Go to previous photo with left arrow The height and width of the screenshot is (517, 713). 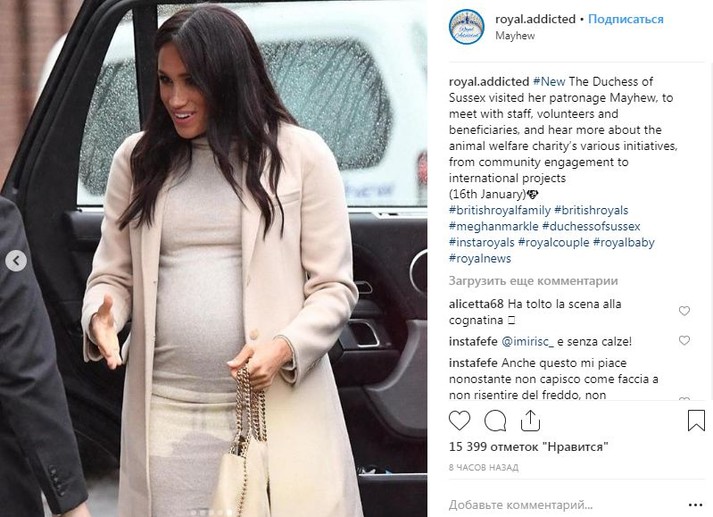click(16, 261)
